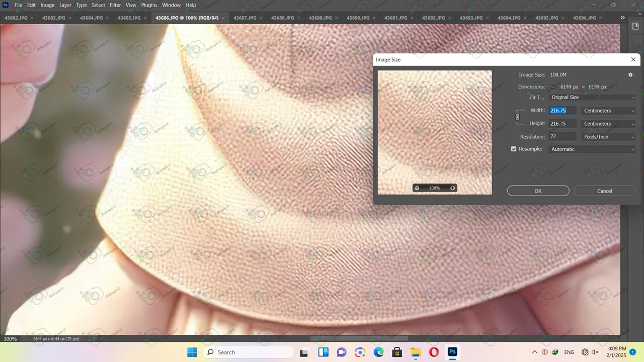Switch to the 43690.JPG document tab
This screenshot has width=644, height=362.
[357, 18]
